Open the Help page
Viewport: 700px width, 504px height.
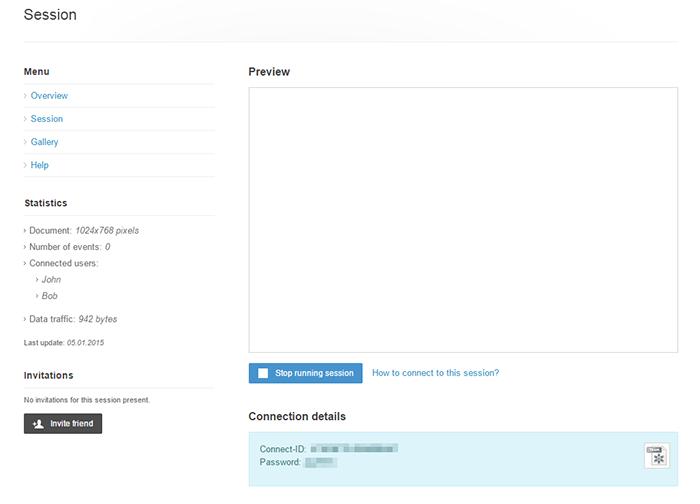[x=40, y=165]
